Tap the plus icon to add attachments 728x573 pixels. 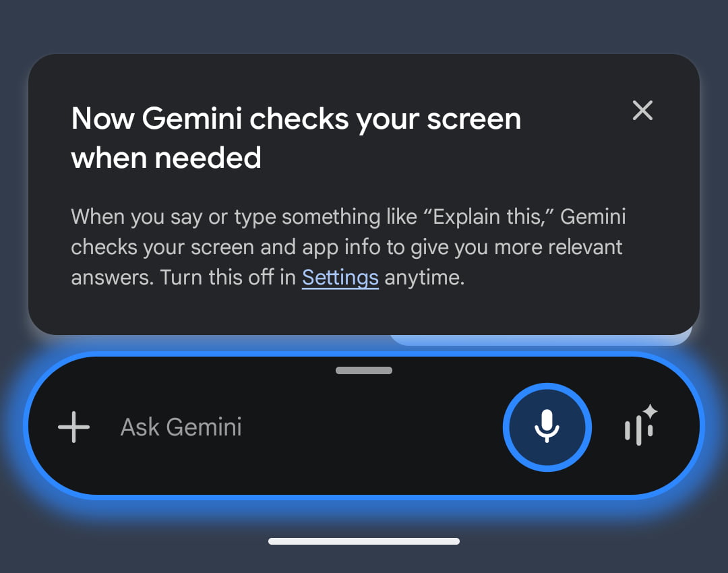pos(74,427)
